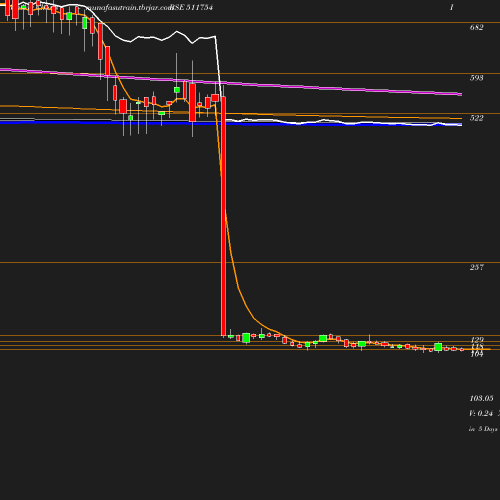Click the 129 price level label
This screenshot has height=500, width=500.
tap(477, 339)
